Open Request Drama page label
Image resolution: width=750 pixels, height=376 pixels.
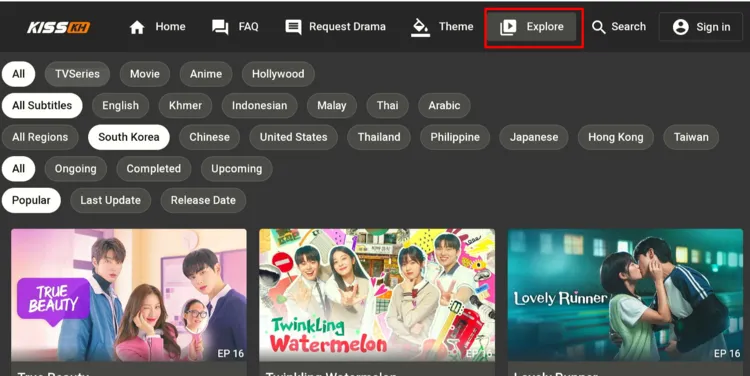[347, 27]
